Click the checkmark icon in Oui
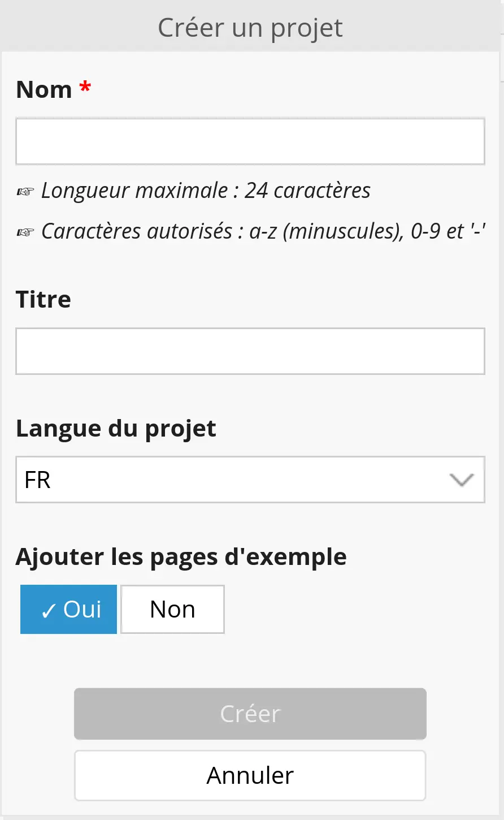 click(x=49, y=611)
